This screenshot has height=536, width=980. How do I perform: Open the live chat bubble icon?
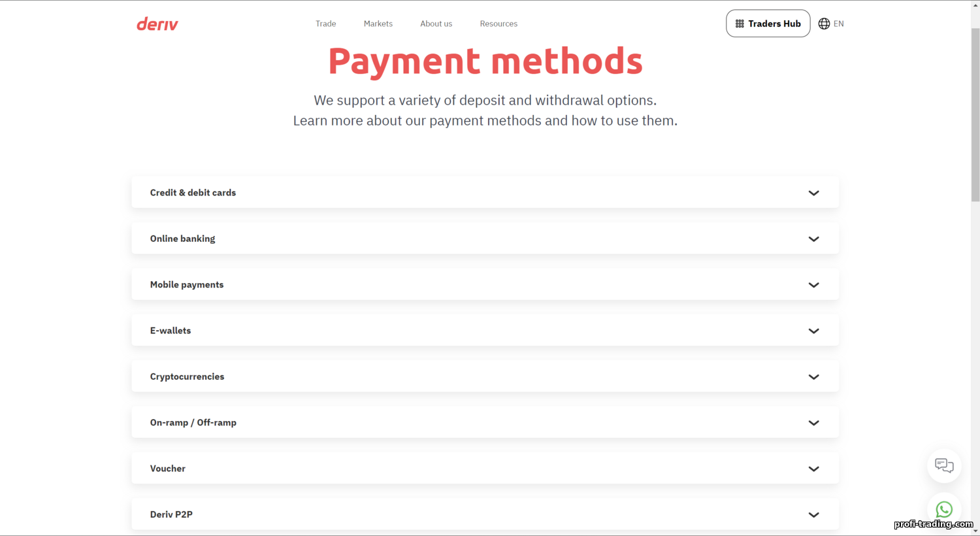tap(944, 465)
